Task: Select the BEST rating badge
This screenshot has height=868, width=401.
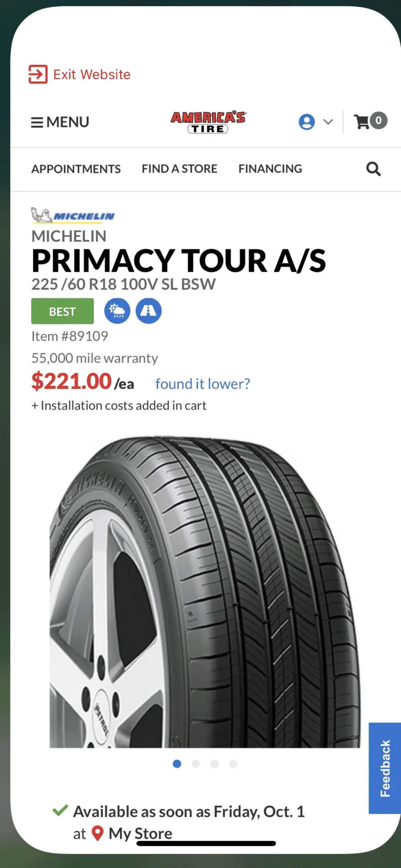Action: click(62, 311)
